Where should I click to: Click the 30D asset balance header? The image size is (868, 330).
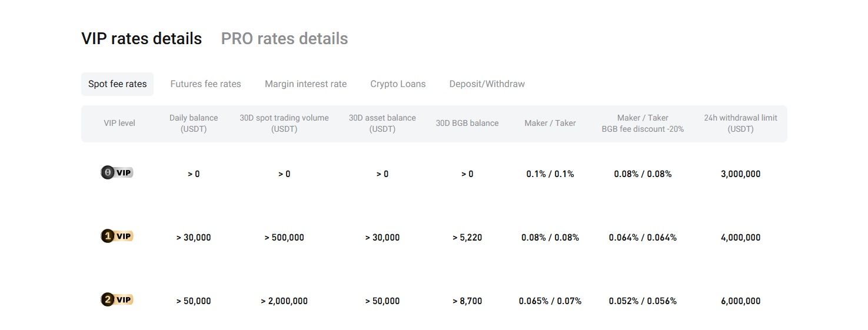click(x=382, y=124)
